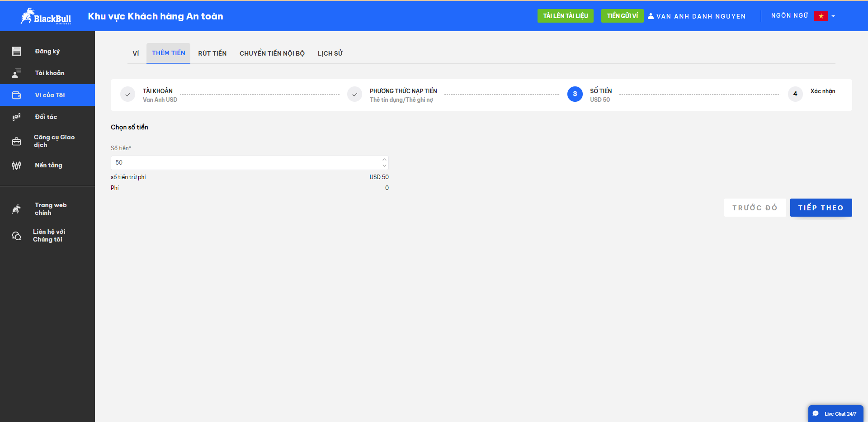Click VAN ANH DANH NGUYEN username
The height and width of the screenshot is (422, 868).
click(x=701, y=16)
